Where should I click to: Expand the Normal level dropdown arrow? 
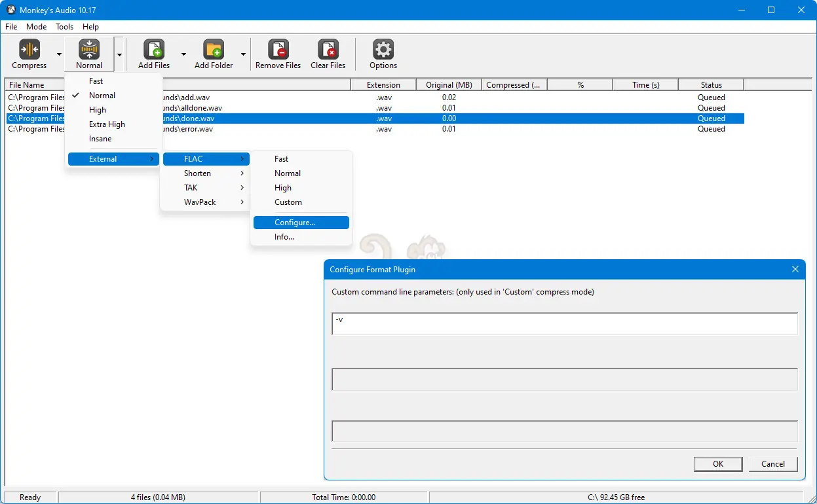pos(119,54)
